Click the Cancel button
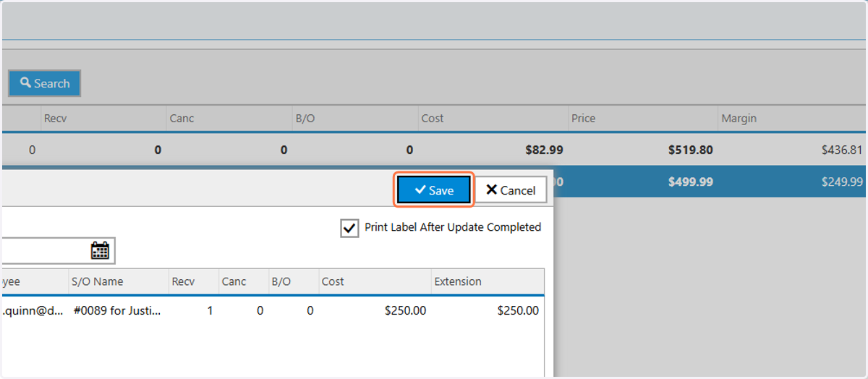The height and width of the screenshot is (379, 868). (511, 190)
